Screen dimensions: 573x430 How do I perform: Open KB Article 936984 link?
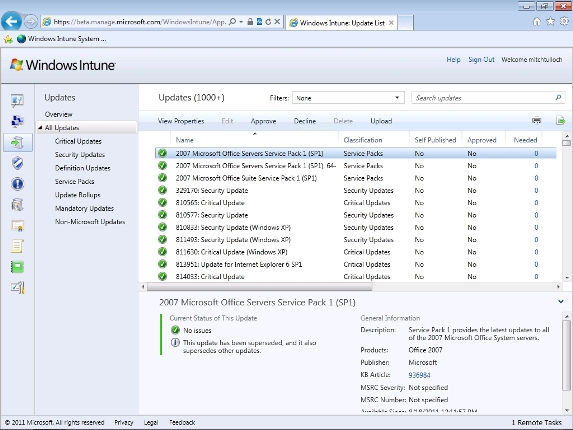pos(419,375)
